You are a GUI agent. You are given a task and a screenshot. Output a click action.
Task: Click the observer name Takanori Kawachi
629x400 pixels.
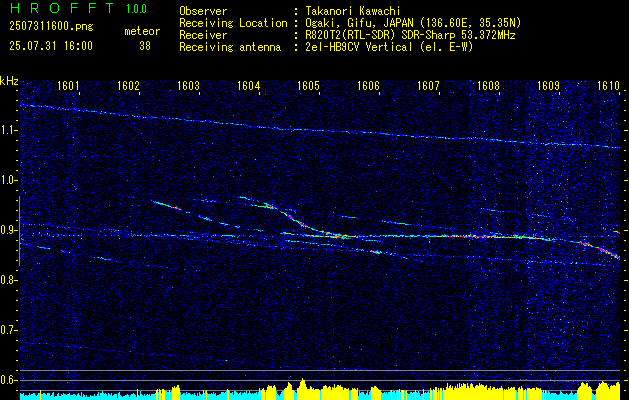352,11
